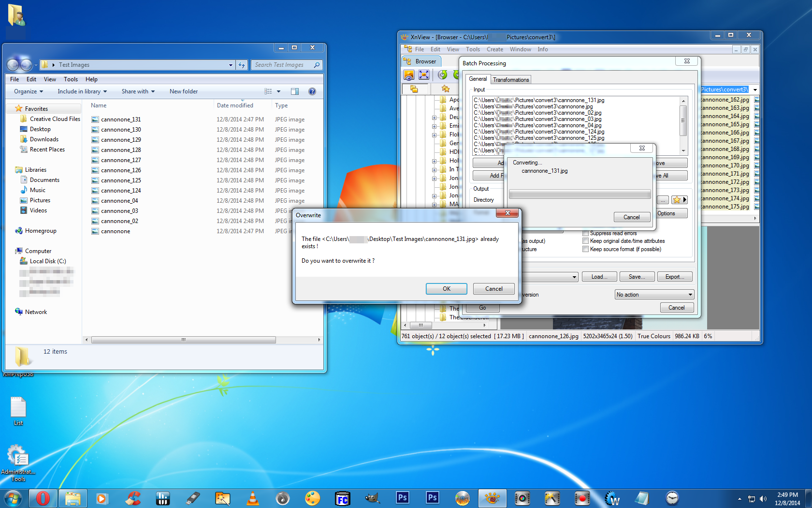
Task: Expand the Organize dropdown in Explorer
Action: pyautogui.click(x=29, y=91)
